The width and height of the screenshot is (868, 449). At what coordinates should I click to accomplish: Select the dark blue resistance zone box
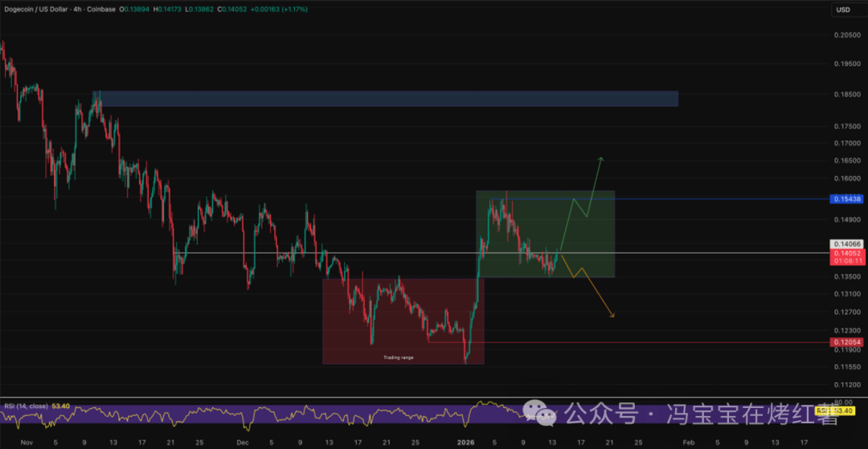pos(386,99)
